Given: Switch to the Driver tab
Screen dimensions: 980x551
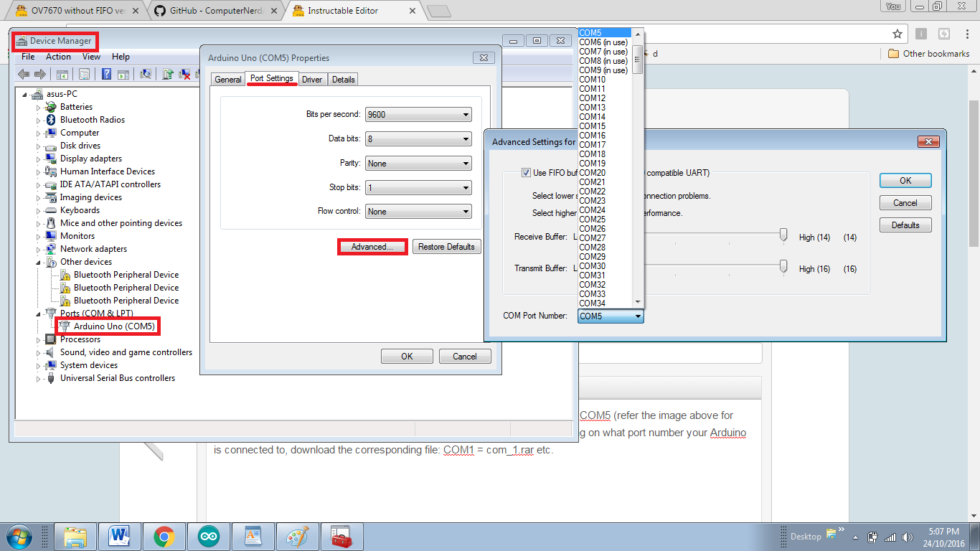Looking at the screenshot, I should [313, 79].
